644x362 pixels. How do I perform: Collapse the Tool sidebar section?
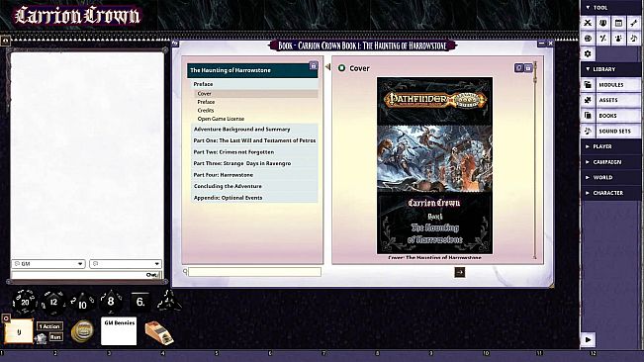pyautogui.click(x=588, y=7)
